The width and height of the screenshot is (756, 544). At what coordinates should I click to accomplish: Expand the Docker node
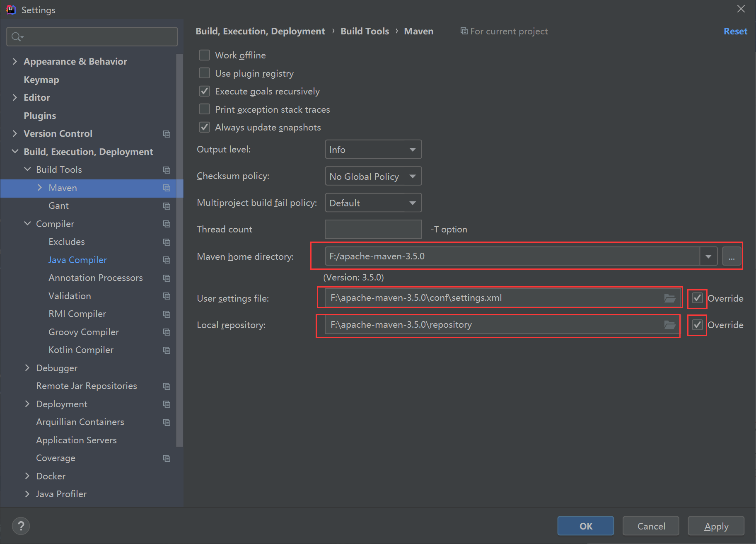click(x=27, y=476)
